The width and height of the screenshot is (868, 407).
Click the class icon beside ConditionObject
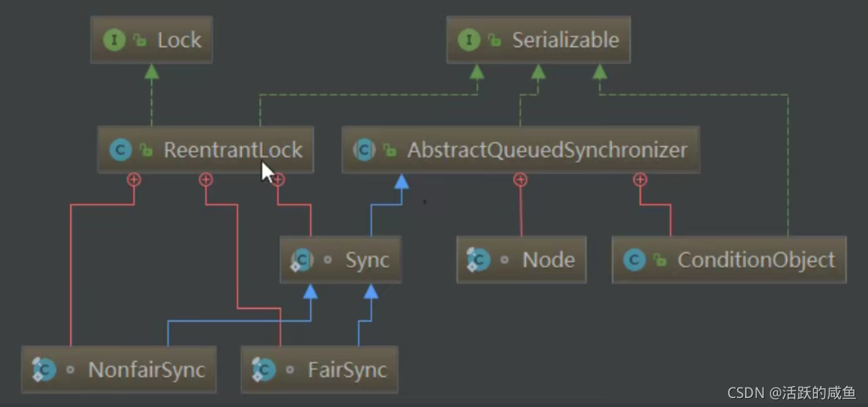(634, 259)
